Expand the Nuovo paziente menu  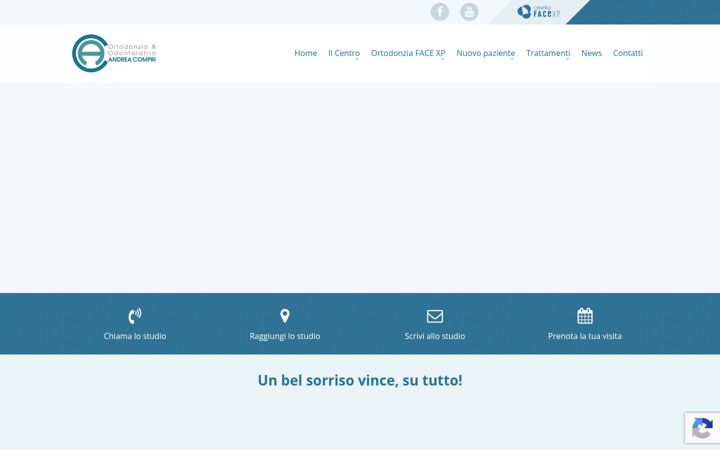[485, 53]
